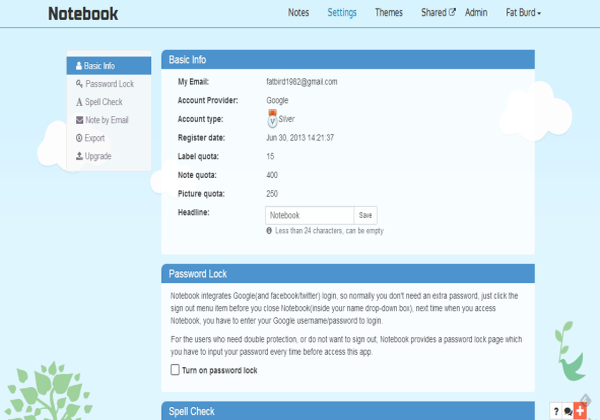The image size is (600, 420).
Task: Click the upload icon beside Upgrade
Action: (79, 156)
